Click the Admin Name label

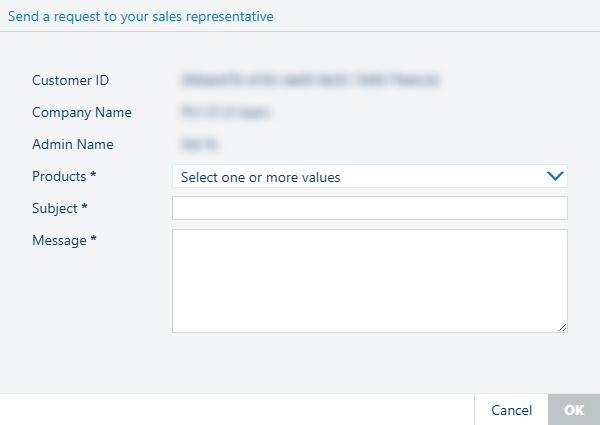click(72, 144)
